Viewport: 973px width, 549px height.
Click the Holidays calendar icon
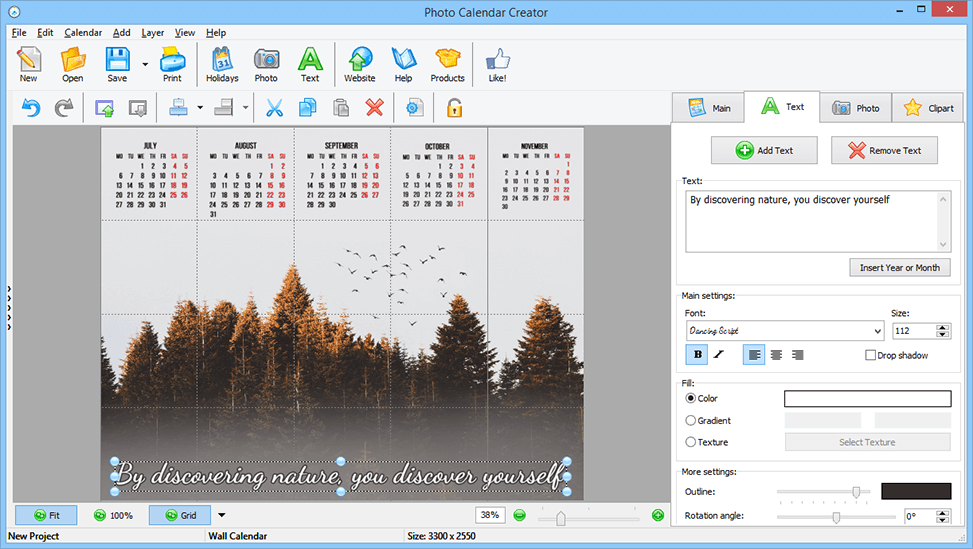222,64
